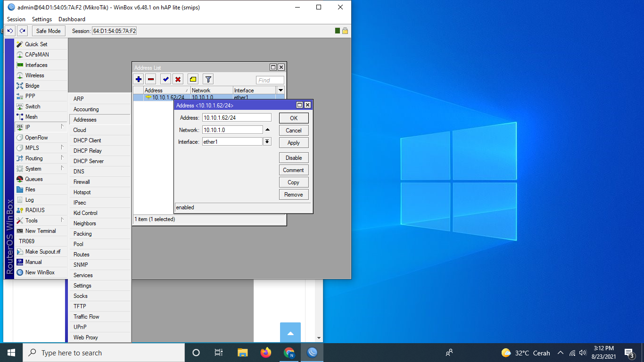Expand the System submenu
Viewport: 644px width, 362px height.
41,168
